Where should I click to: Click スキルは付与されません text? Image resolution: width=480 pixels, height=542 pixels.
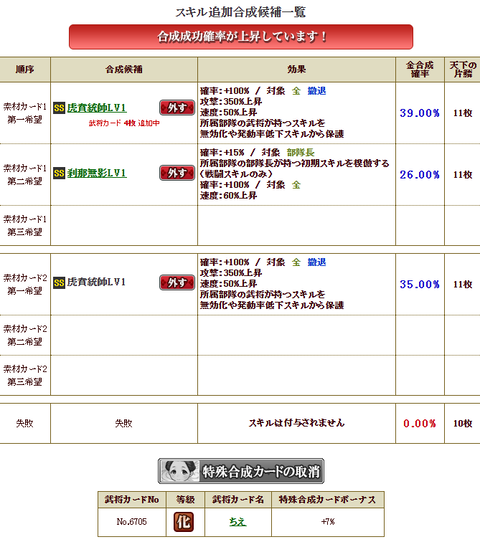[x=297, y=423]
